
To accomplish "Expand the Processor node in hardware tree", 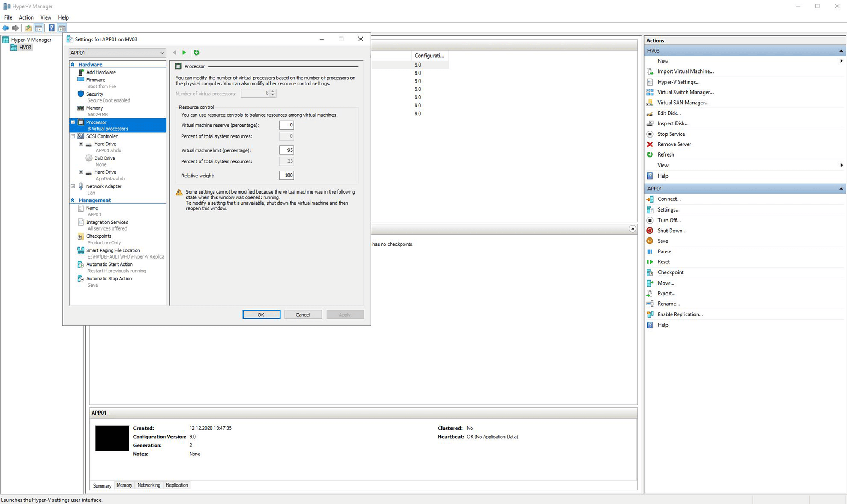I will click(73, 122).
